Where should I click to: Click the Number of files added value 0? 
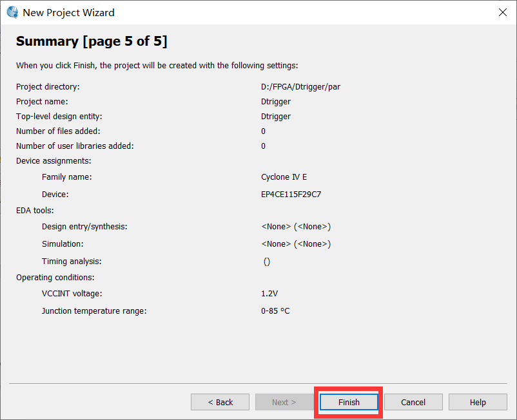[263, 131]
